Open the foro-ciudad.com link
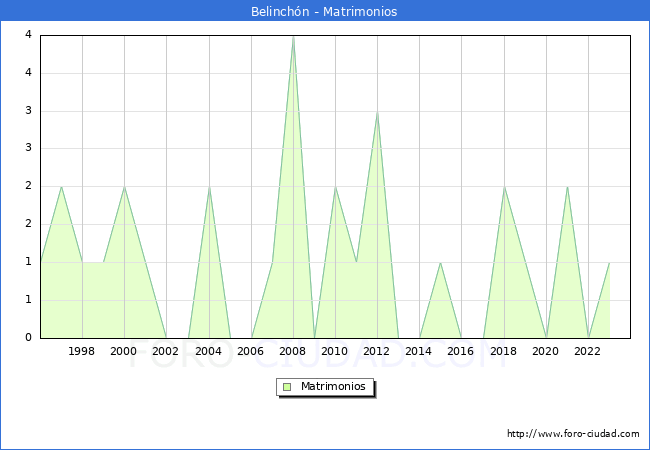 [573, 434]
